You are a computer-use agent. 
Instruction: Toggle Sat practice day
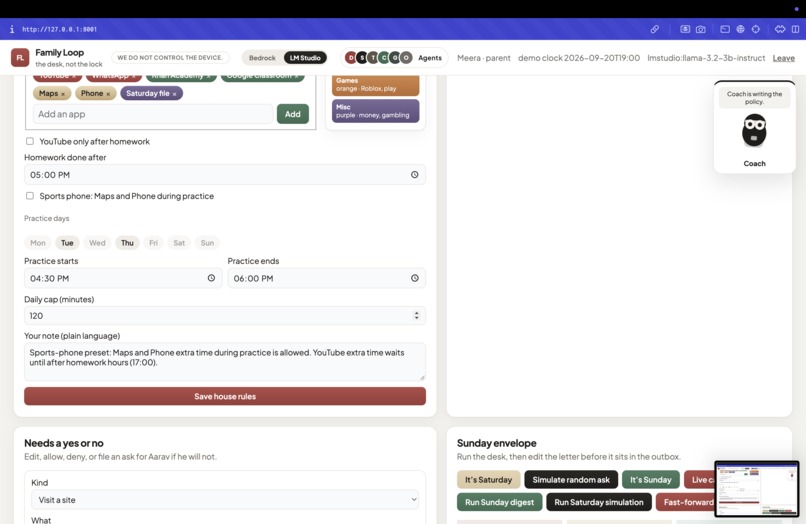[179, 243]
